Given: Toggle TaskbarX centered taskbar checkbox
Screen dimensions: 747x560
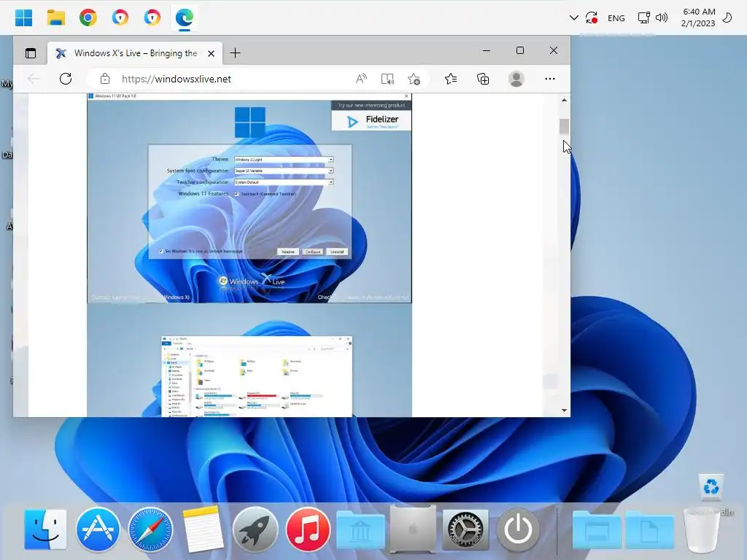Looking at the screenshot, I should 236,194.
